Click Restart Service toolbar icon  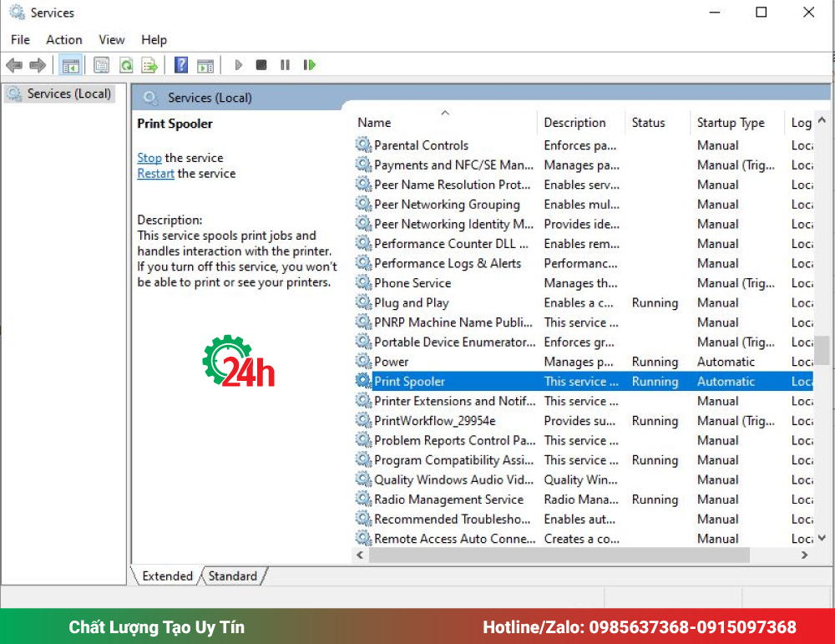coord(310,65)
